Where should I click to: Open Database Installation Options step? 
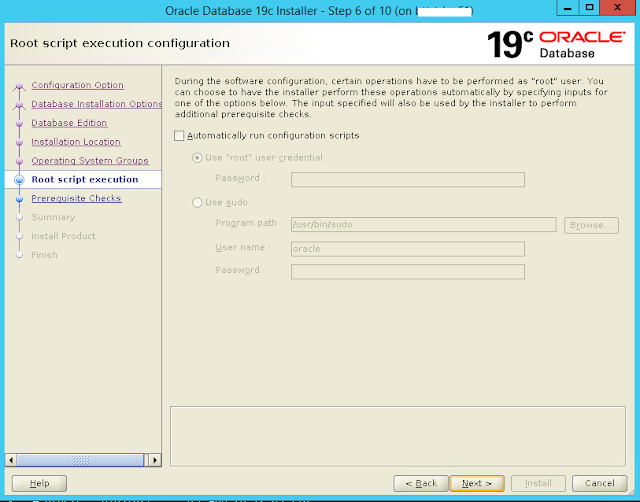point(96,104)
